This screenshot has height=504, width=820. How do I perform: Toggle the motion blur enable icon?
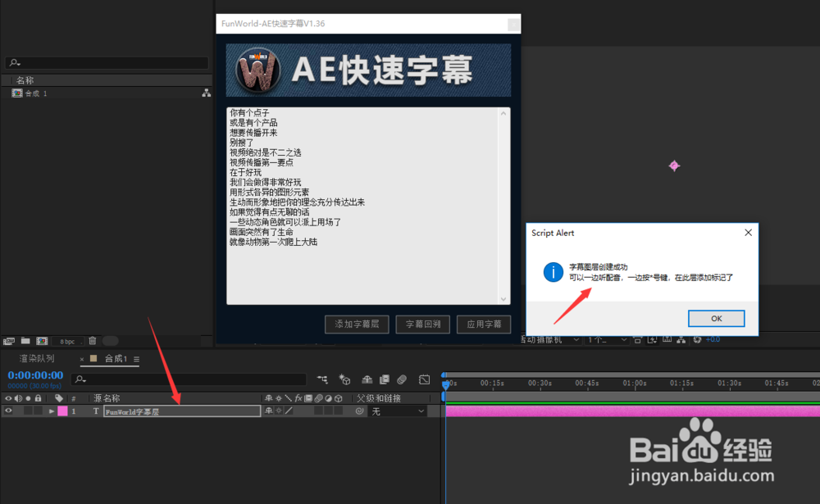[x=402, y=379]
